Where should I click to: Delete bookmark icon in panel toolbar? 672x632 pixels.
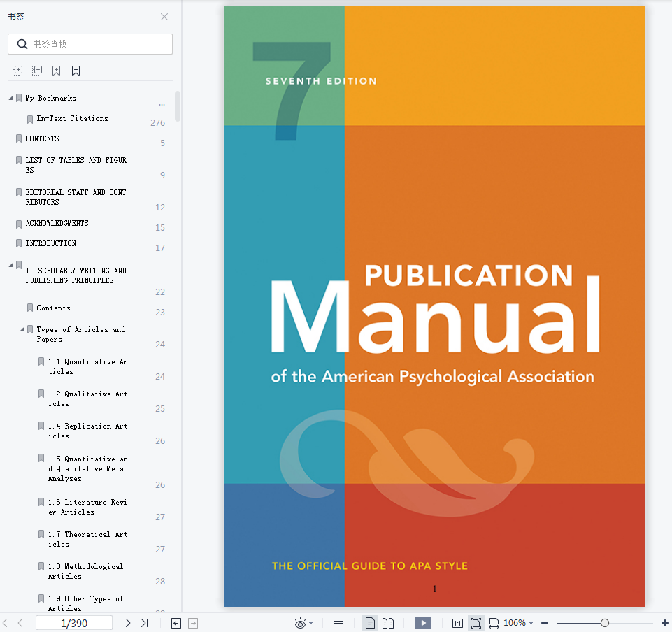click(x=76, y=71)
